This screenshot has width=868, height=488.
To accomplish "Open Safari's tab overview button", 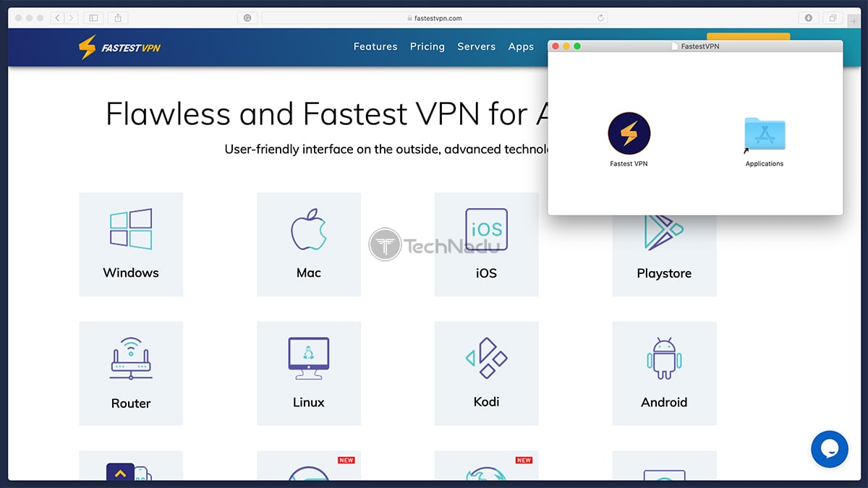I will 833,17.
